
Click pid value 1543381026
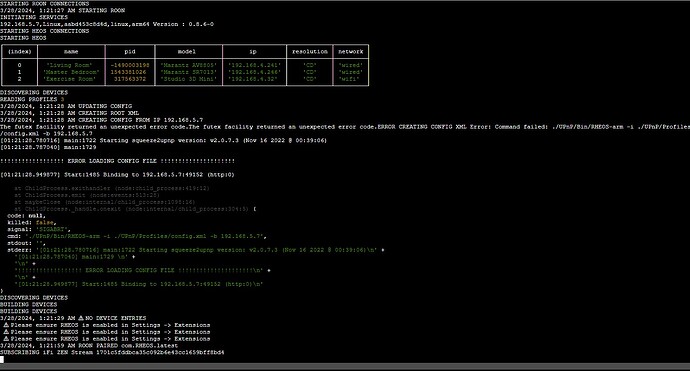(128, 72)
